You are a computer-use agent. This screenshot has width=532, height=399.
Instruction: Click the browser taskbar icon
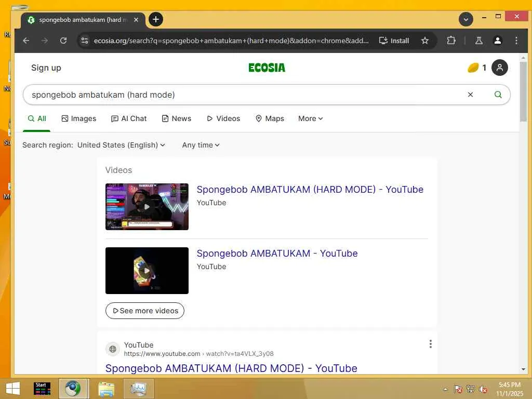pyautogui.click(x=74, y=389)
